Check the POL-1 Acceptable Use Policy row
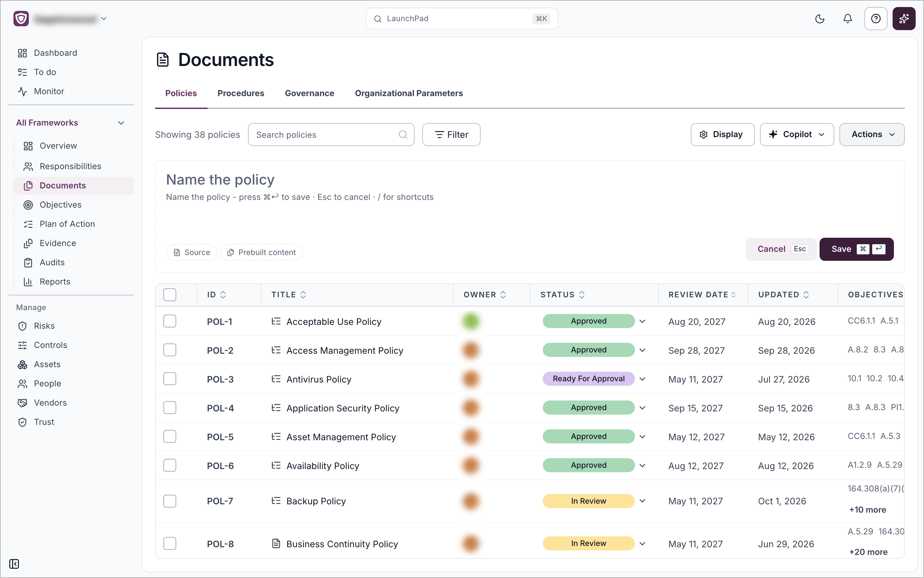Screen dimensions: 924x578 coord(170,321)
